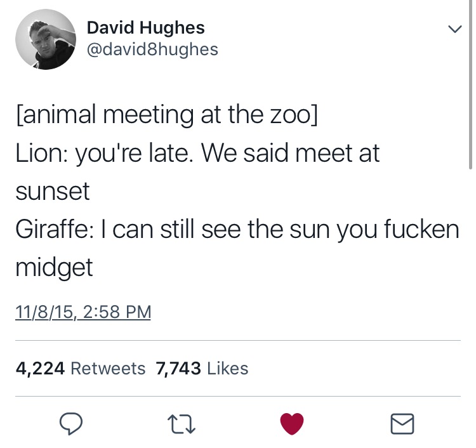
Task: Click the 11/8/15 date in timestamp
Action: [44, 312]
